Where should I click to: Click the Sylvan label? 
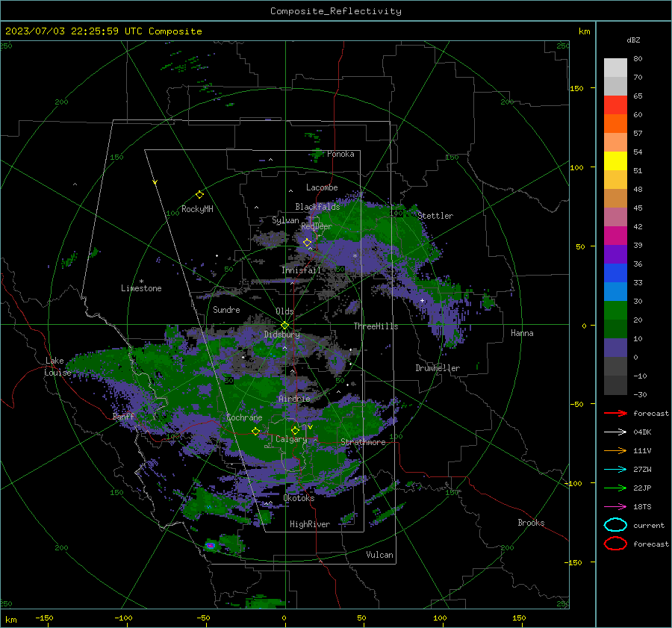pyautogui.click(x=285, y=220)
